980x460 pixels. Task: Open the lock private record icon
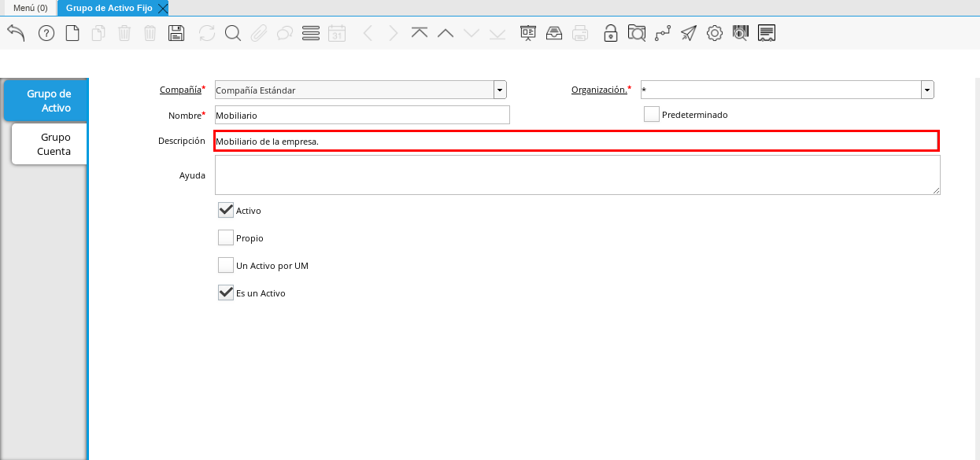[610, 33]
